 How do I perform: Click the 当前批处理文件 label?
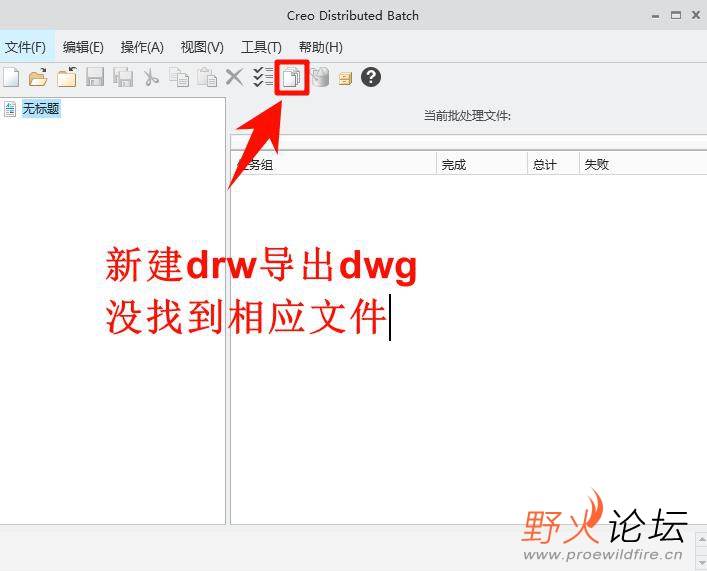click(x=467, y=116)
